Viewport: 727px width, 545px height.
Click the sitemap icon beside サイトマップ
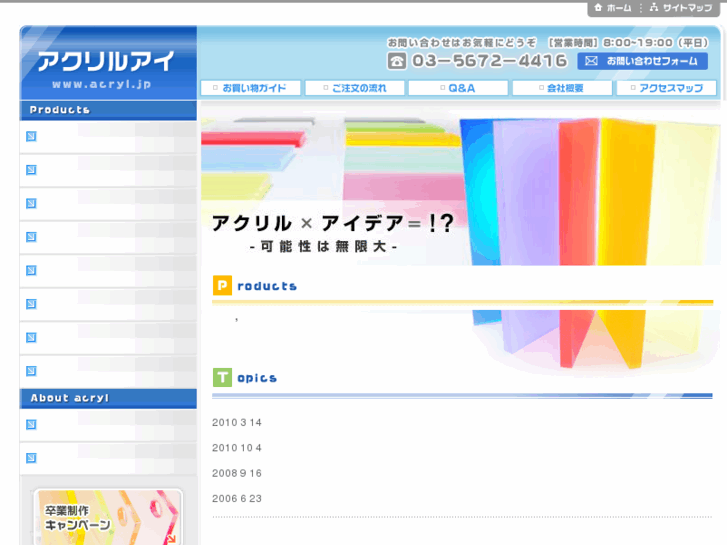(654, 8)
